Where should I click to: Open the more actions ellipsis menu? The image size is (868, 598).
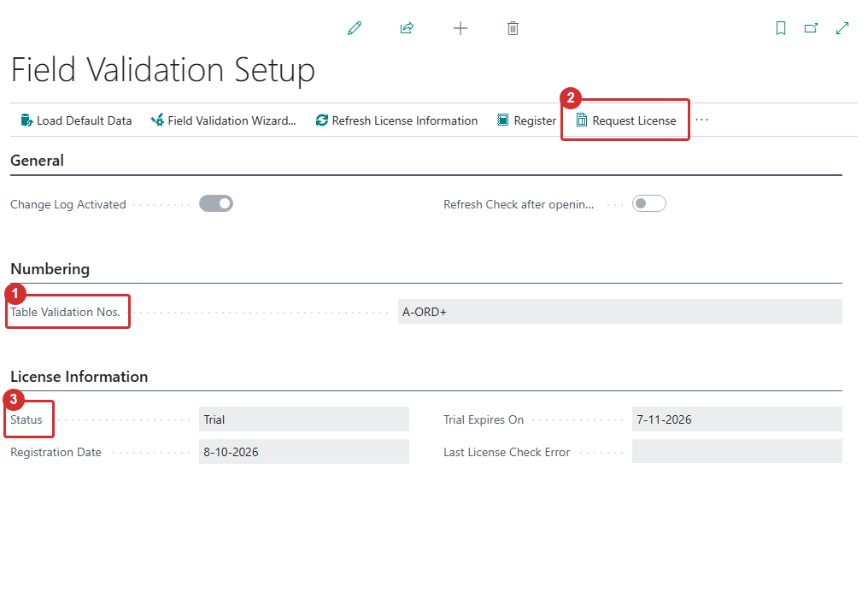tap(702, 120)
